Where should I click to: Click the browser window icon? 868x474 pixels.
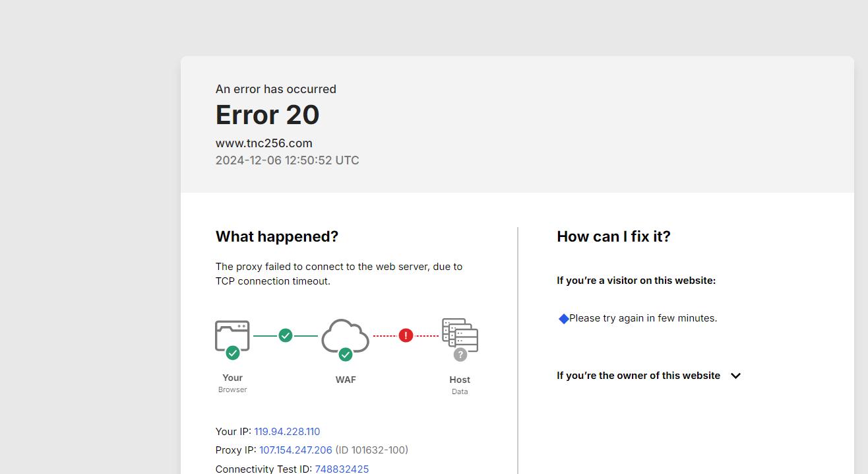(x=232, y=333)
